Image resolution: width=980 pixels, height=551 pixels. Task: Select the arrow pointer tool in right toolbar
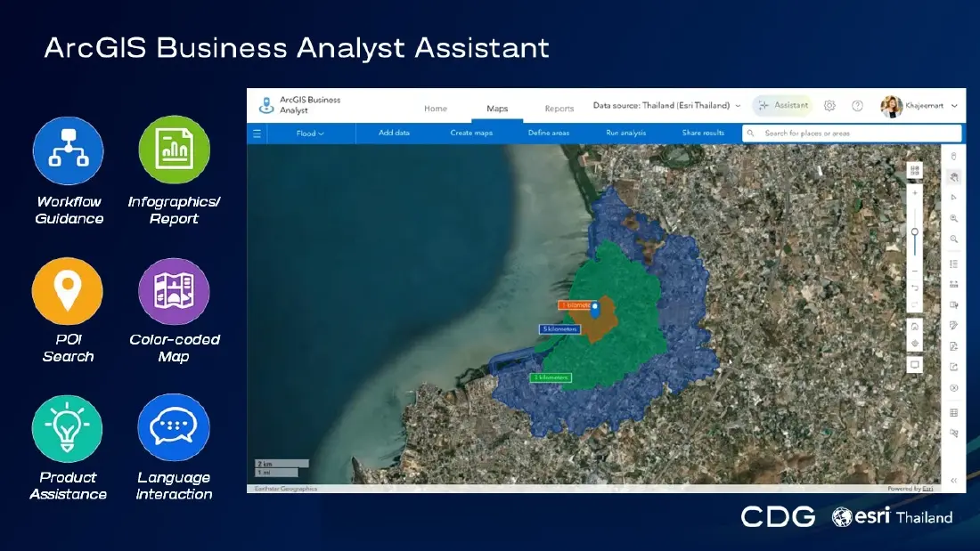tap(954, 198)
